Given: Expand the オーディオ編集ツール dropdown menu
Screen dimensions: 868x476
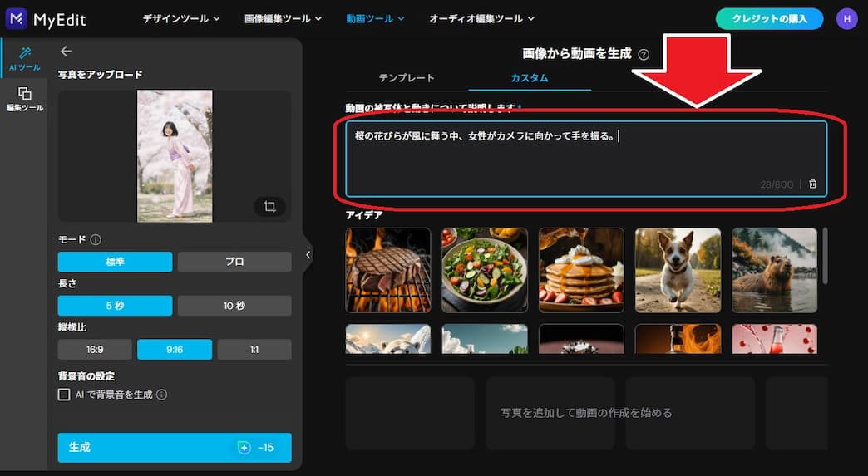Looking at the screenshot, I should pyautogui.click(x=481, y=18).
